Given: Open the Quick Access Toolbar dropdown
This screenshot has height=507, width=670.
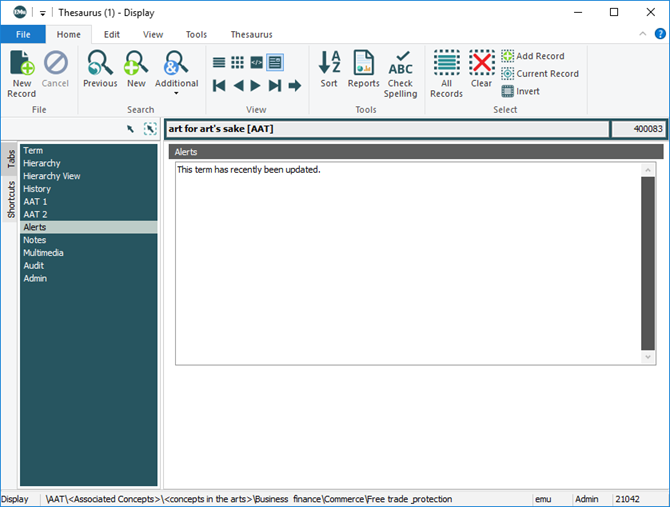Looking at the screenshot, I should point(43,13).
